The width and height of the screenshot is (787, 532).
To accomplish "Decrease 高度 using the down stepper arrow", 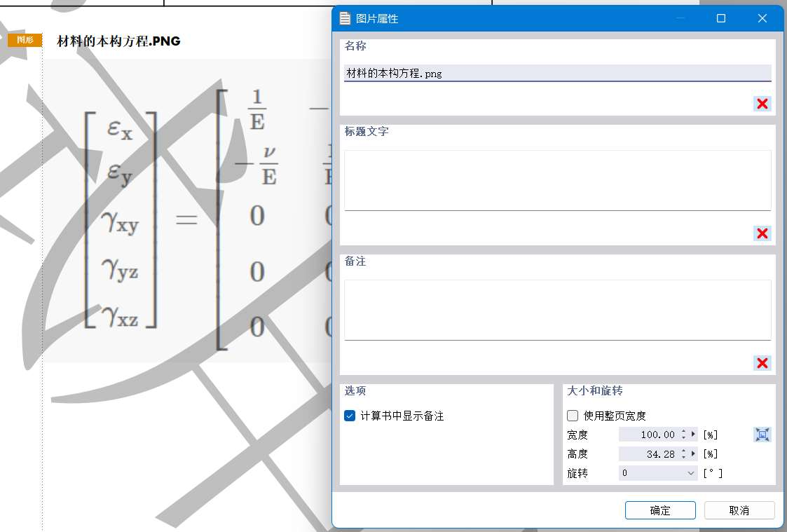I will pyautogui.click(x=684, y=456).
